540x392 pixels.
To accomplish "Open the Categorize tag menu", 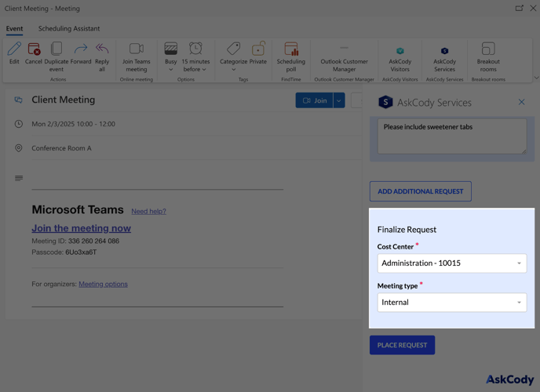I will (x=233, y=57).
